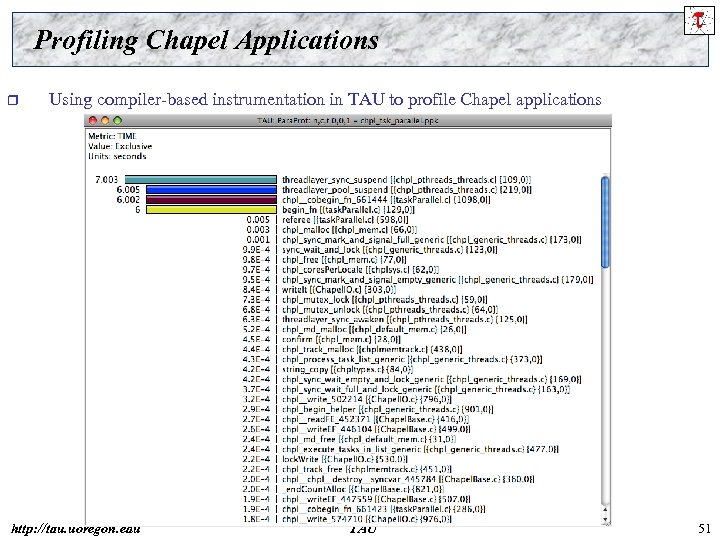This screenshot has height=540, width=720.
Task: Click the square bullet before Using compiler-based
Action: click(x=13, y=100)
